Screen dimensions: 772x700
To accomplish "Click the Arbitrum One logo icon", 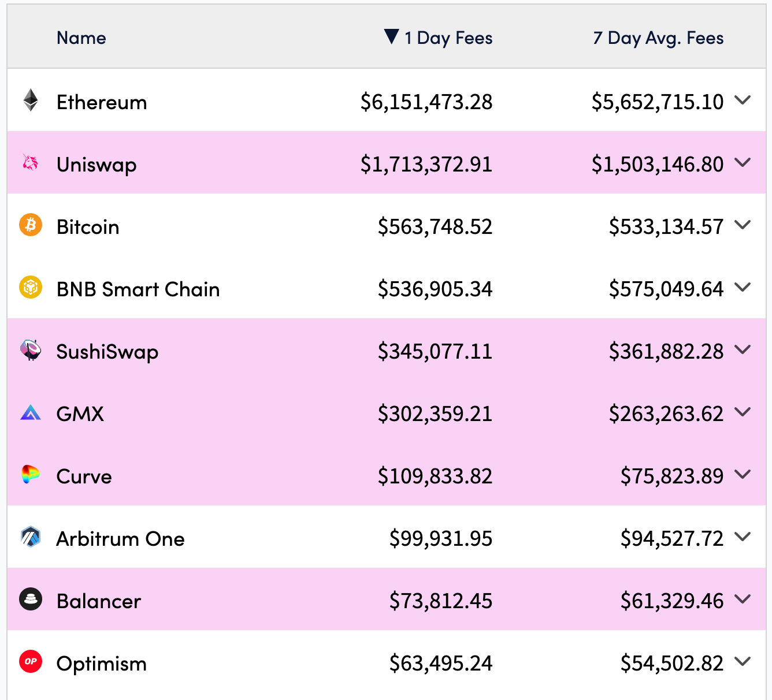I will (x=31, y=537).
